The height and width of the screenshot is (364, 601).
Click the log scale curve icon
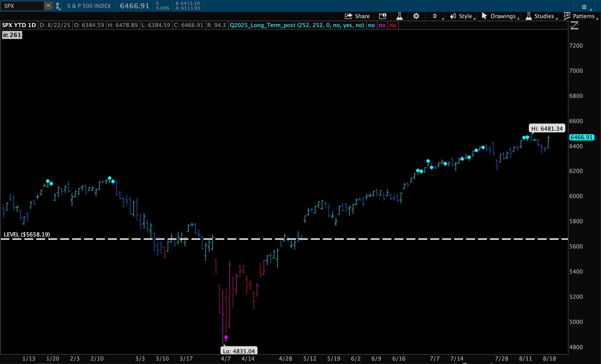[574, 26]
